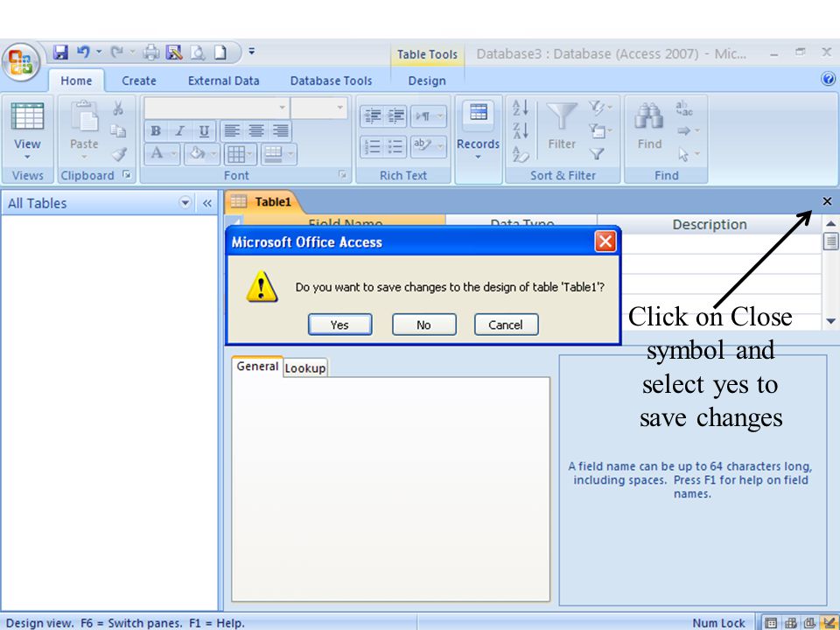This screenshot has width=840, height=630.
Task: Open the font name combo box
Action: [x=216, y=108]
